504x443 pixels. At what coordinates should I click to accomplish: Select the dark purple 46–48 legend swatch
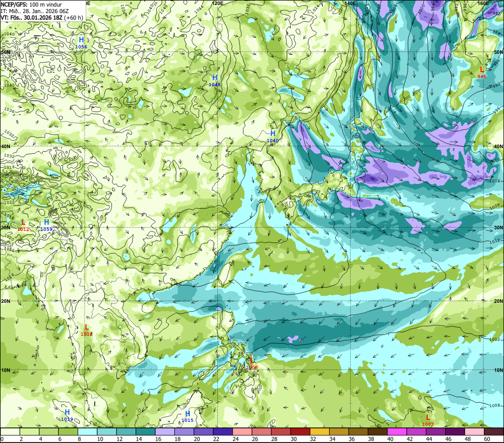click(x=456, y=431)
